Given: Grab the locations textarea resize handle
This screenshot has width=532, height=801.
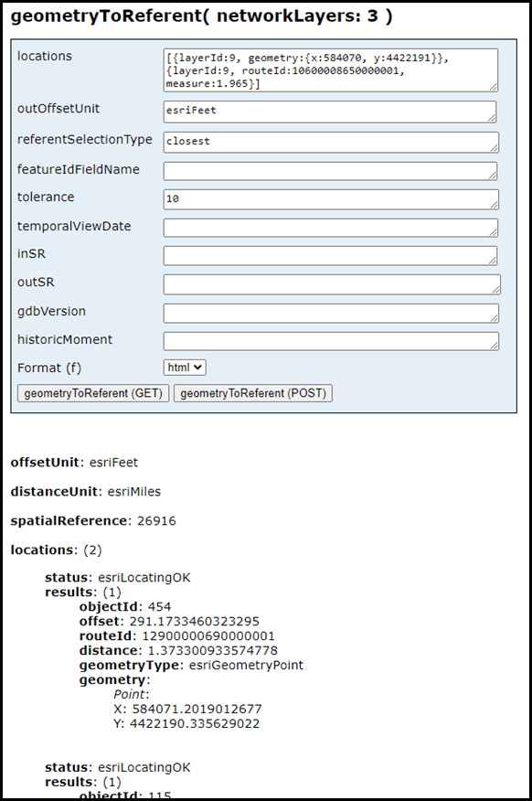Looking at the screenshot, I should pos(494,88).
